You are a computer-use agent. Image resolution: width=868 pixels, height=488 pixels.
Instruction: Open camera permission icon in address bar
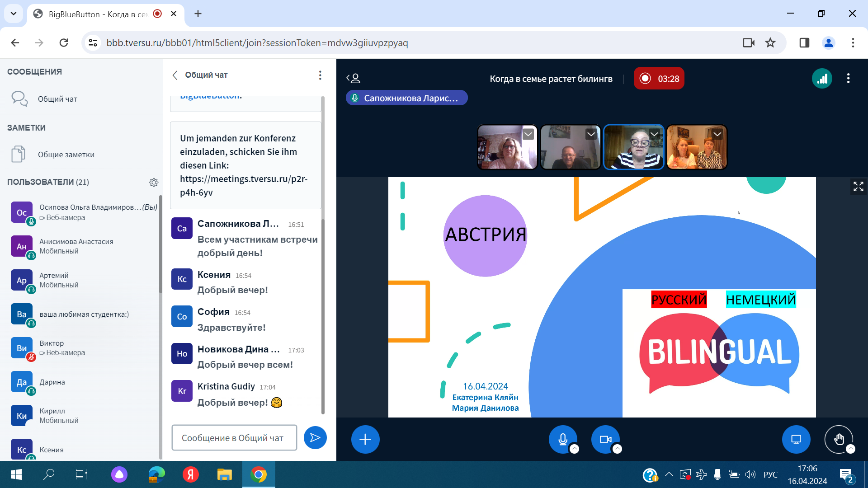(749, 43)
